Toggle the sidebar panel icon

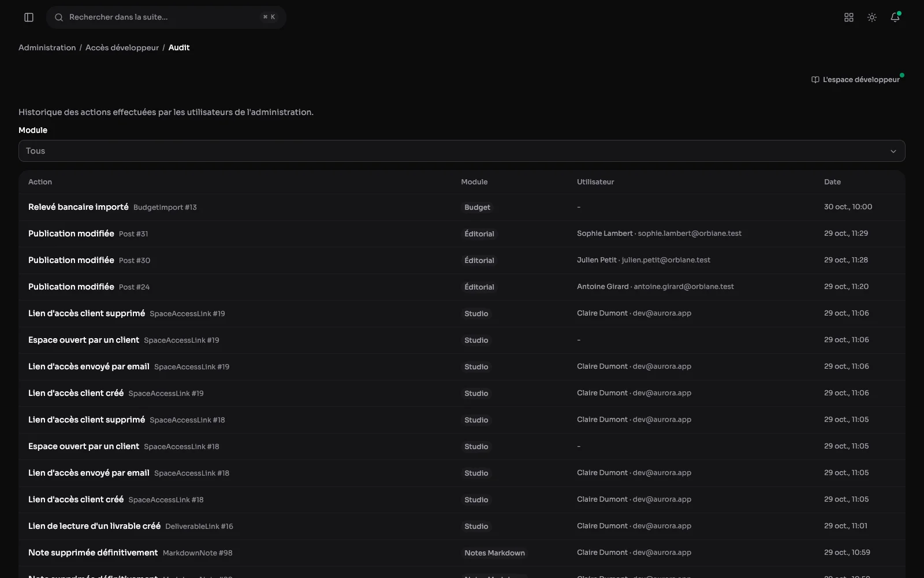tap(29, 17)
